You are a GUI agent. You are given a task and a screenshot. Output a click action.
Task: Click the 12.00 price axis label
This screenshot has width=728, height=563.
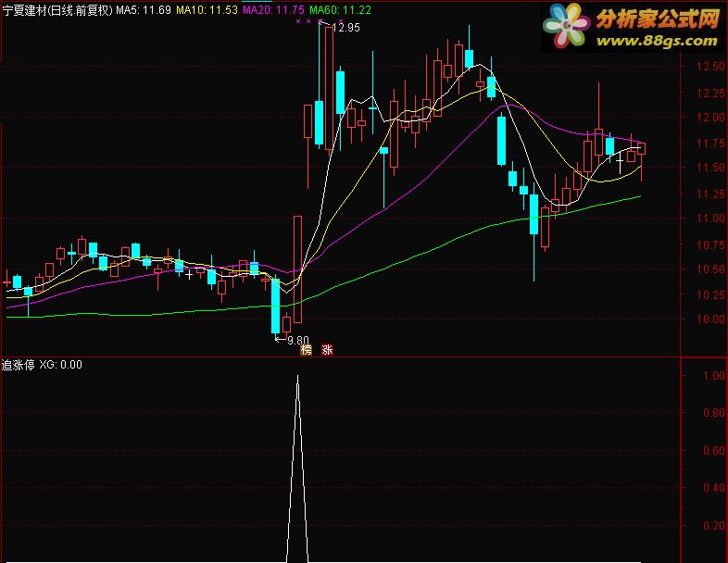710,117
